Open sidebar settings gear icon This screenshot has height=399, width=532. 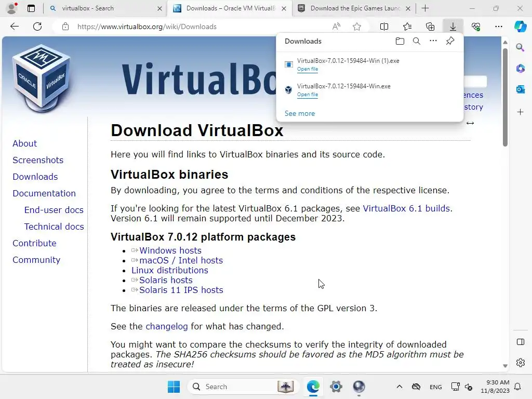(x=520, y=363)
